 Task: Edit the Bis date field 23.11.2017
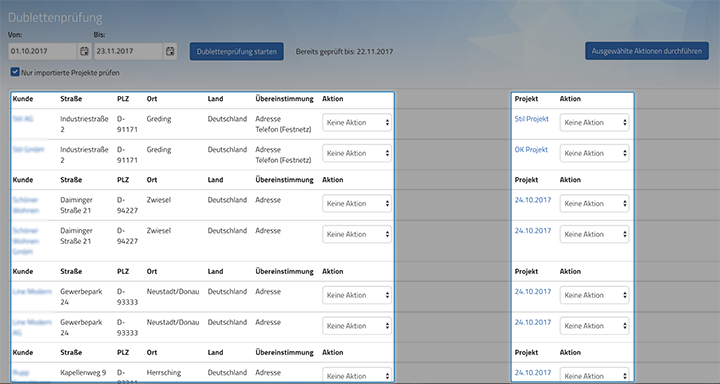129,51
